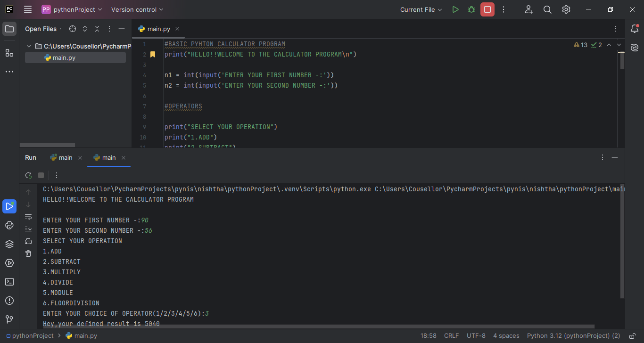Click the bookmark on line 2
The width and height of the screenshot is (644, 343).
[153, 55]
